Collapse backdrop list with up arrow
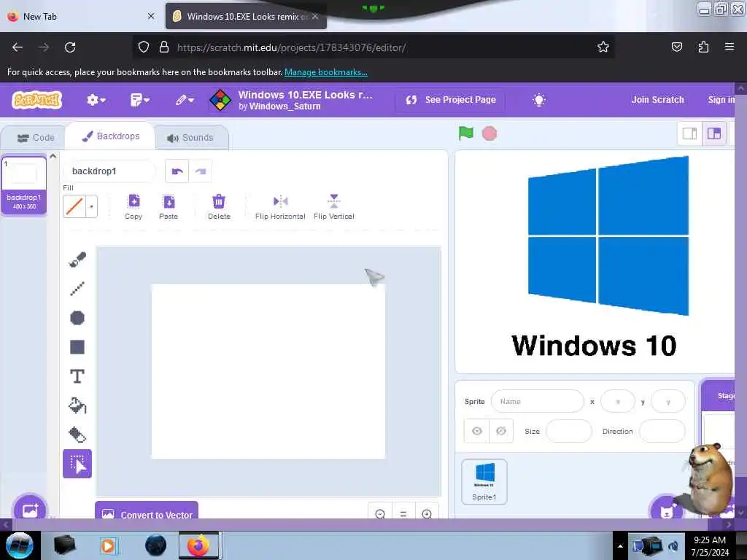 53,156
